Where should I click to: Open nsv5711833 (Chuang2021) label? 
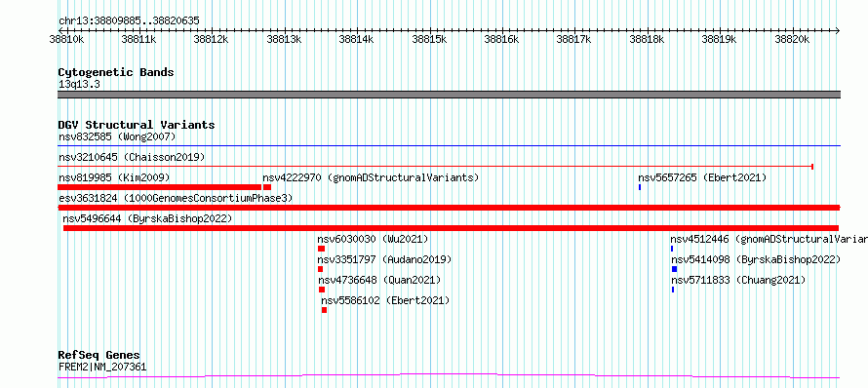click(738, 280)
